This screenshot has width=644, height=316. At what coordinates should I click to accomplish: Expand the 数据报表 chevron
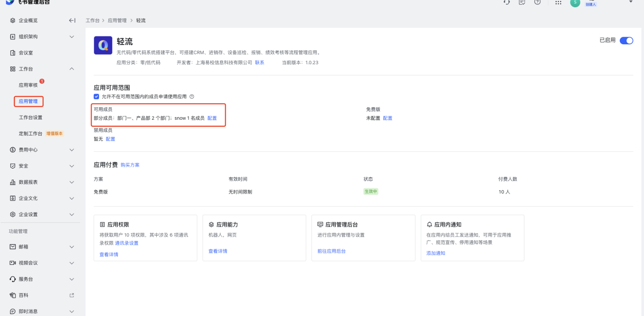[72, 182]
